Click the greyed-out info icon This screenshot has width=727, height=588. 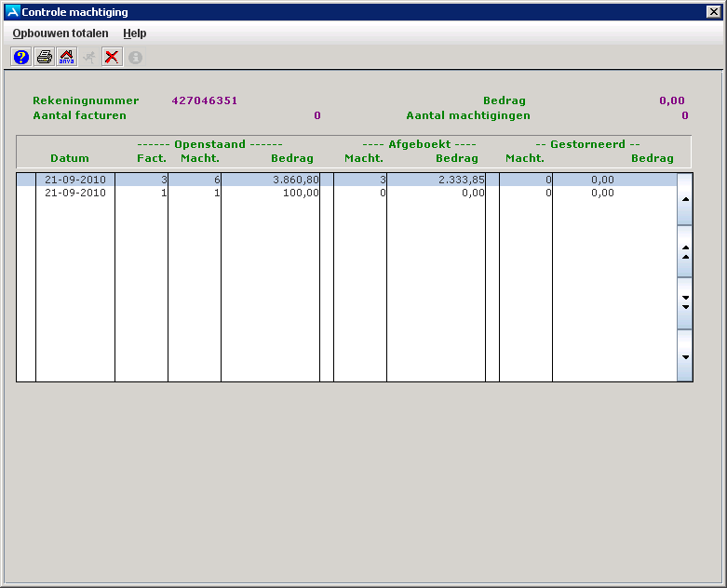[x=135, y=57]
